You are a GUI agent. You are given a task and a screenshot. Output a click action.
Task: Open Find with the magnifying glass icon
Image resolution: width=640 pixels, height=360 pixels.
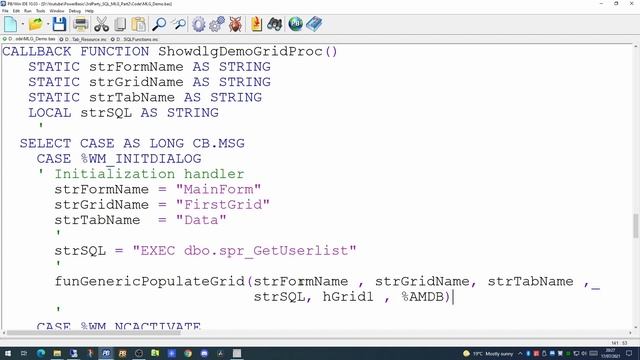pyautogui.click(x=158, y=24)
